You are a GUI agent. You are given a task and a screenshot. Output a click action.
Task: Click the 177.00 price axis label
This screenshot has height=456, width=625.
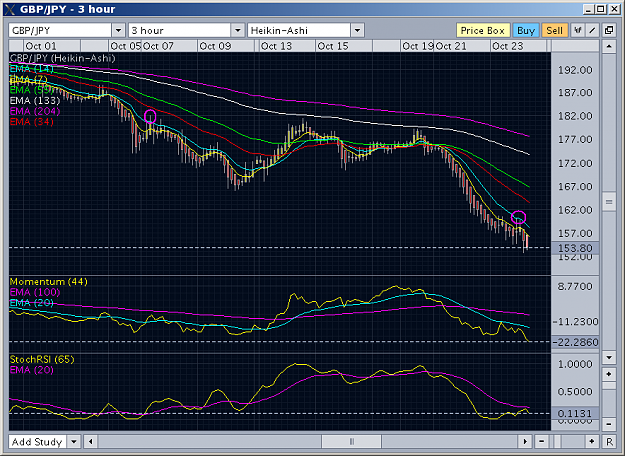575,140
